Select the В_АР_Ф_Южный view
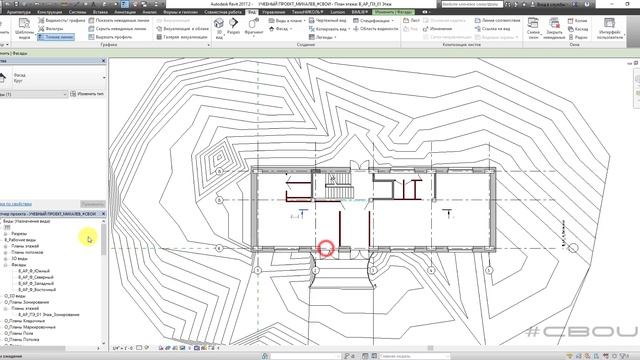640x360 pixels. click(x=34, y=271)
